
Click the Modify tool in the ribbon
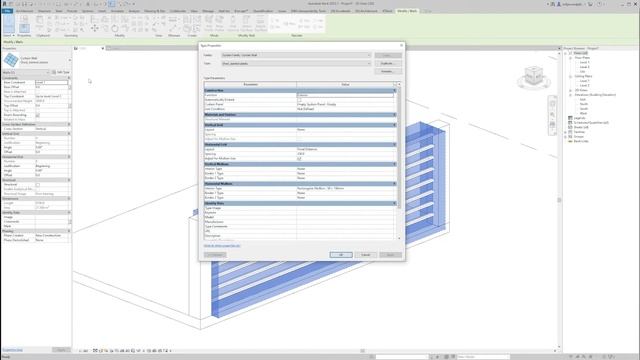9,24
